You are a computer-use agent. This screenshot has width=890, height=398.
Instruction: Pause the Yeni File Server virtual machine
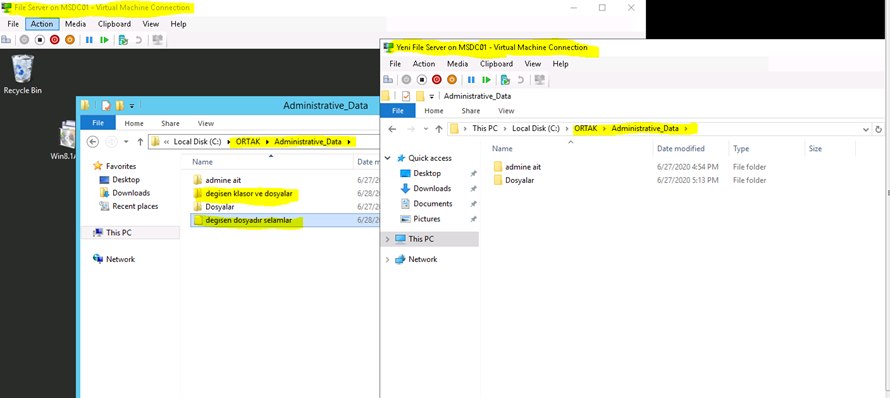point(471,79)
